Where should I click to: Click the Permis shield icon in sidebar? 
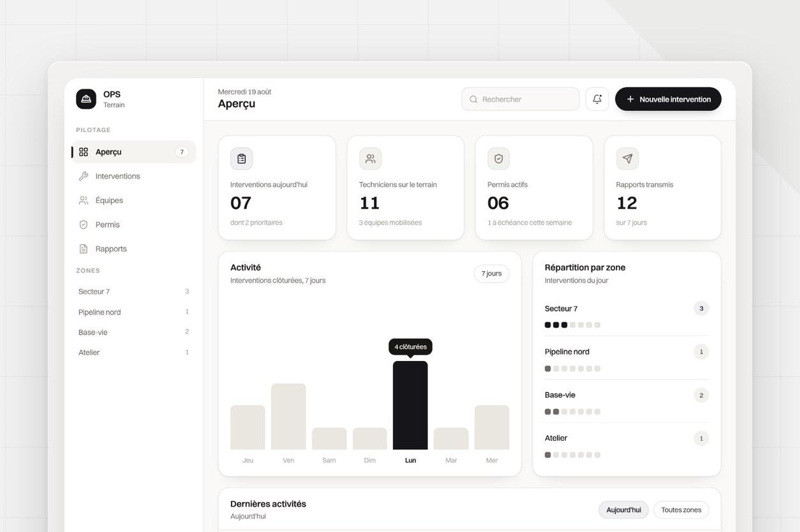pos(84,225)
